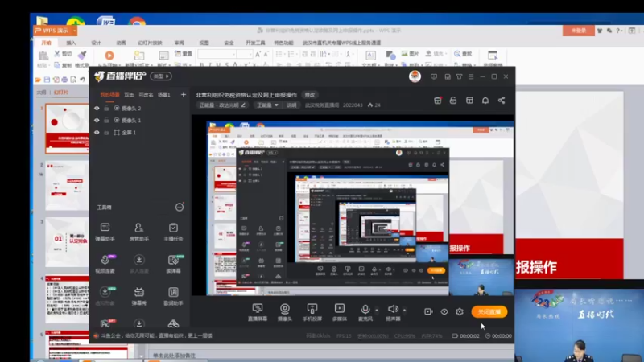Image resolution: width=644 pixels, height=362 pixels.
Task: Toggle preview eye icon beside settings gear
Action: [x=444, y=311]
